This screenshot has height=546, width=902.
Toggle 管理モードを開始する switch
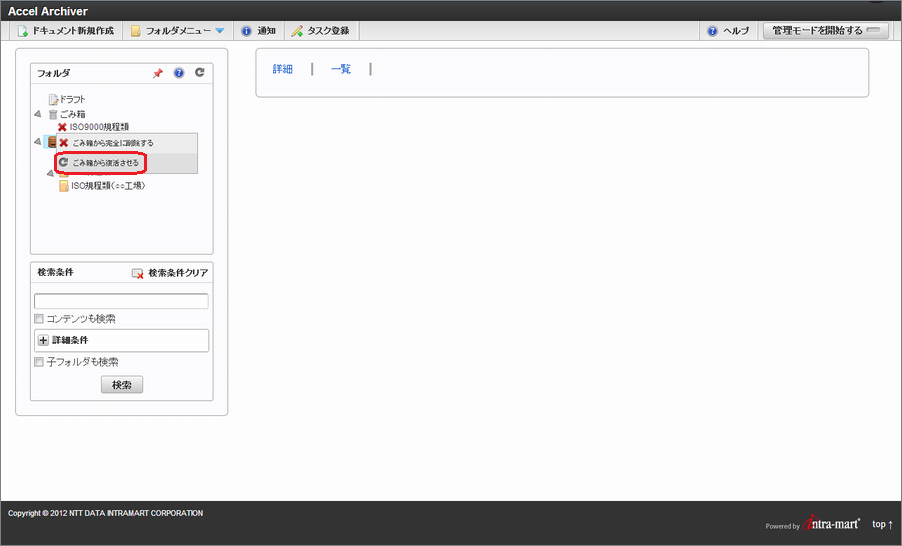(825, 30)
